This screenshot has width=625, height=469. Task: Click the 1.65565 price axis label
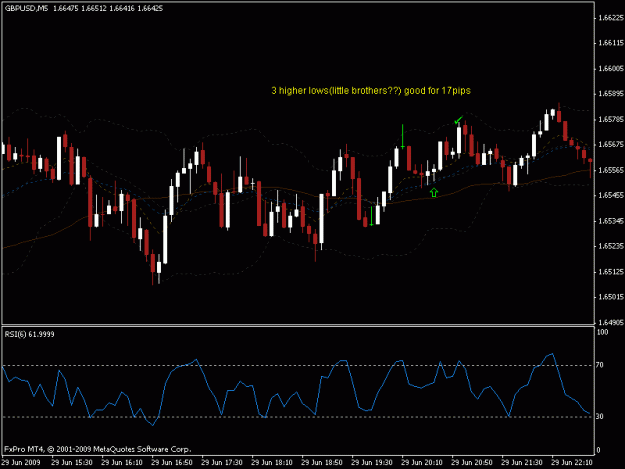610,170
